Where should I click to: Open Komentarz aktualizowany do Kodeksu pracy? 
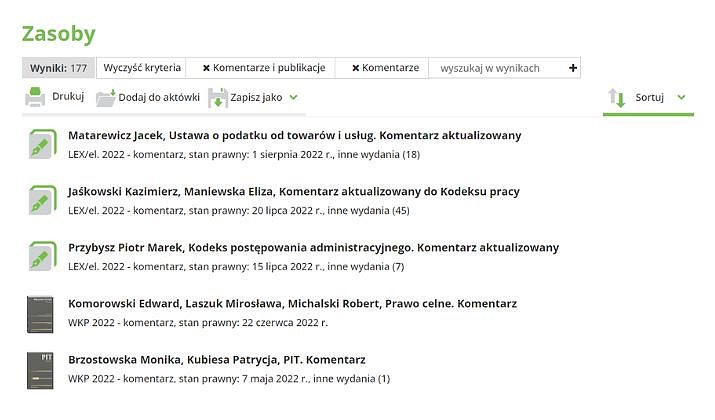(x=294, y=191)
